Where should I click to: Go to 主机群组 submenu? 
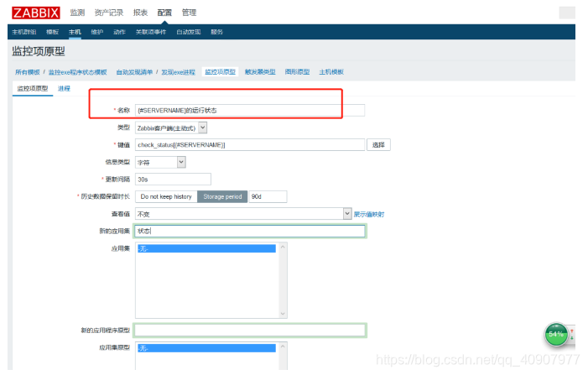point(24,32)
